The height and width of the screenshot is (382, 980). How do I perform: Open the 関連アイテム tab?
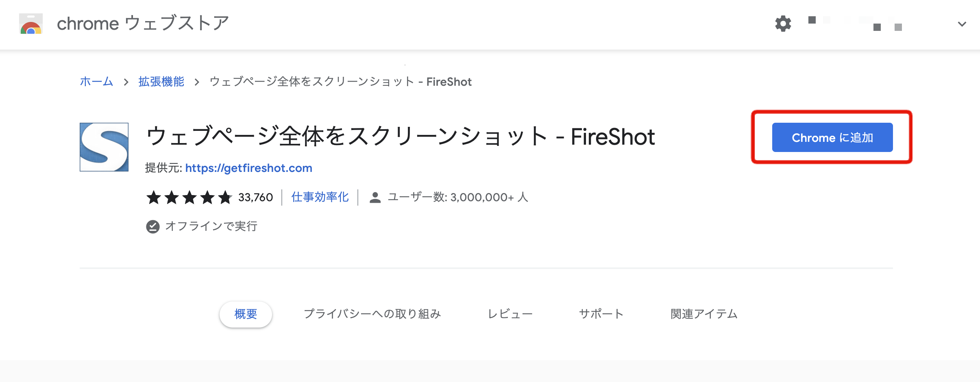coord(704,314)
